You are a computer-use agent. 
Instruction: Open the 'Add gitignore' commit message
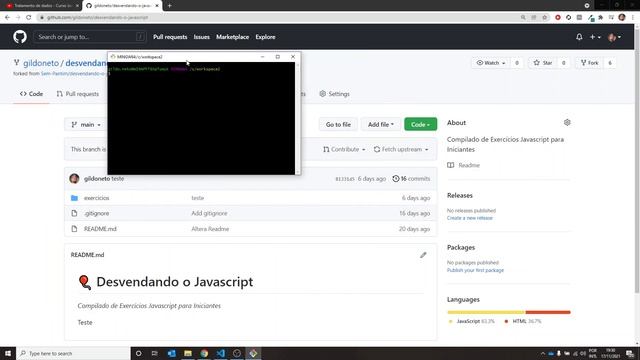pyautogui.click(x=209, y=213)
